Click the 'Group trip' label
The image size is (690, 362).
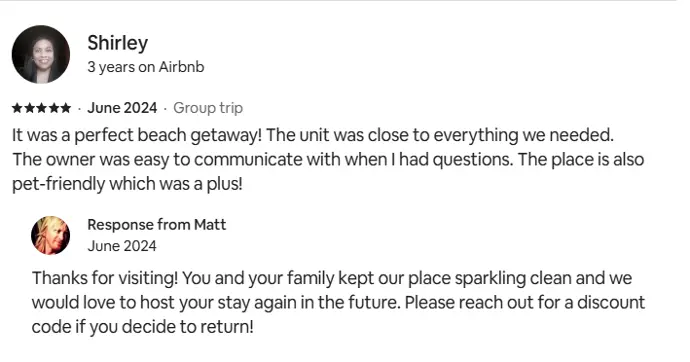[208, 108]
